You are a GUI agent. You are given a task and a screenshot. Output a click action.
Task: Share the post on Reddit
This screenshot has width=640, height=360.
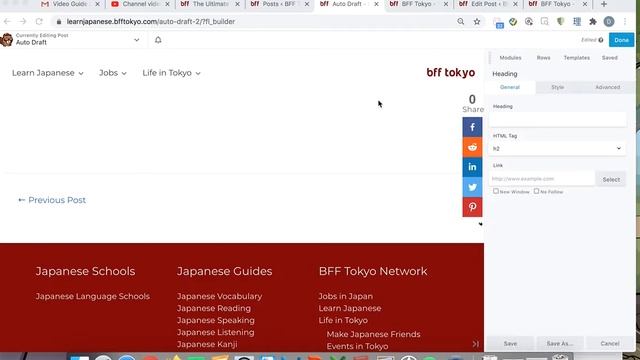472,147
